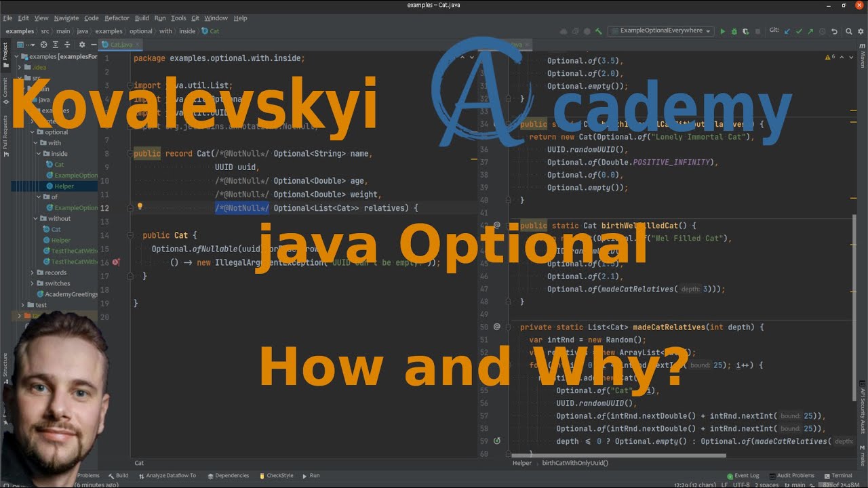Click the stop run square icon
This screenshot has height=488, width=868.
click(x=757, y=31)
